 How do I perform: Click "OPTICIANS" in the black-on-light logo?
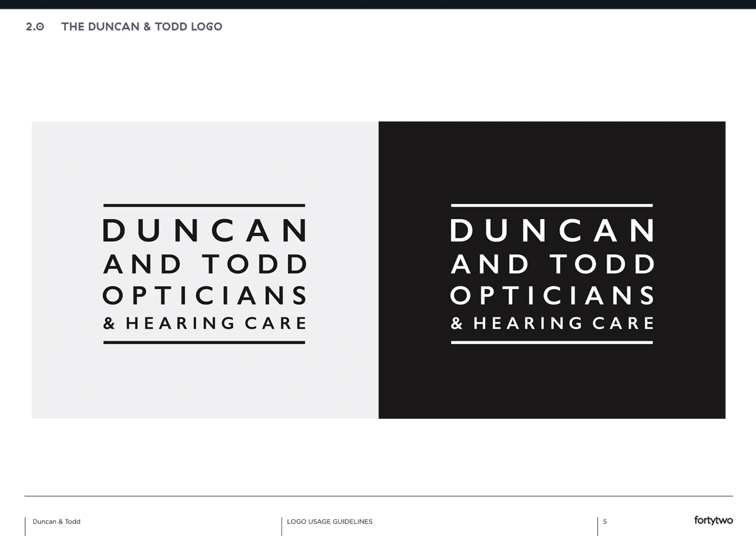click(205, 295)
